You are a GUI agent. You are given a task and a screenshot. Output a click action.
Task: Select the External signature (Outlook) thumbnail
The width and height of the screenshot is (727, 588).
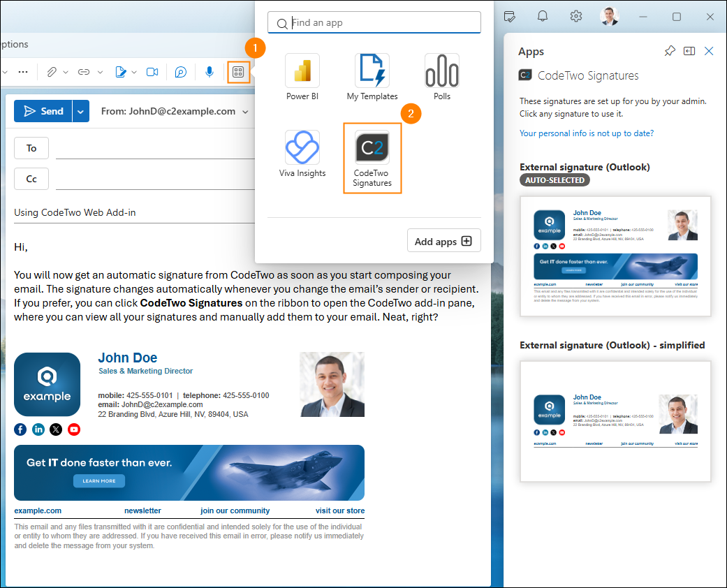(615, 256)
